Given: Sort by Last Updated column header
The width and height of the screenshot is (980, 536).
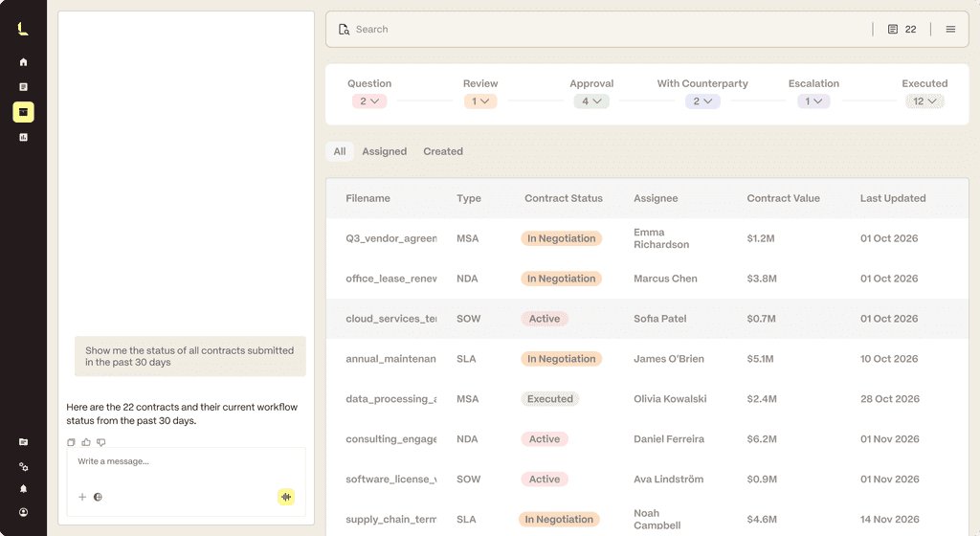Looking at the screenshot, I should pyautogui.click(x=893, y=198).
